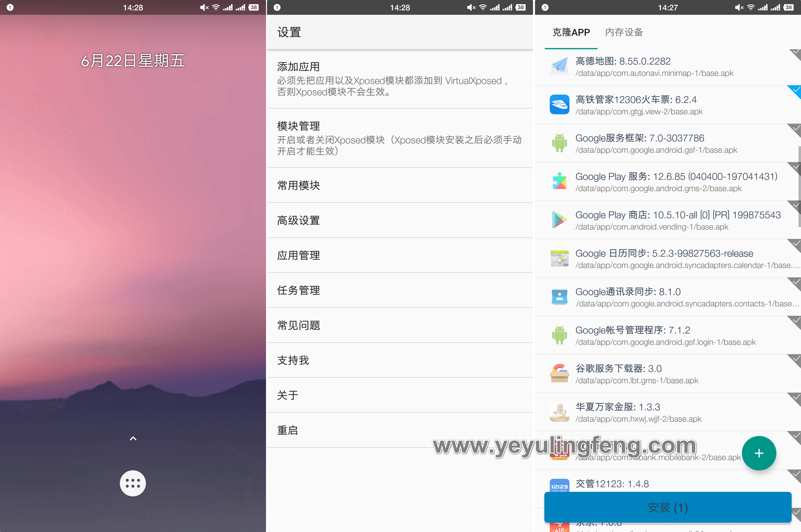Tap the 华夏万家金服 app icon
Image resolution: width=801 pixels, height=532 pixels.
coord(559,412)
